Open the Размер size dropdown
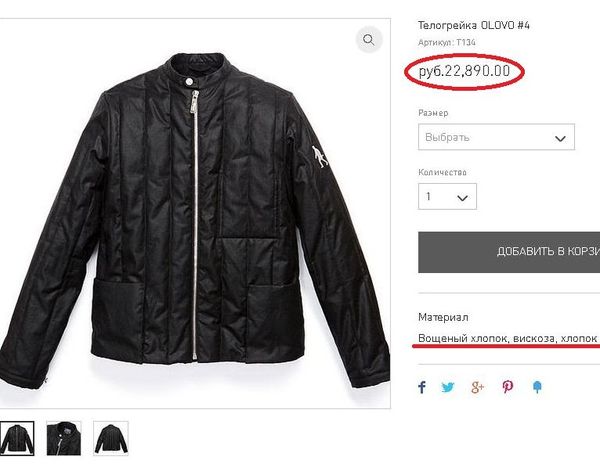This screenshot has width=600, height=471. [x=495, y=137]
